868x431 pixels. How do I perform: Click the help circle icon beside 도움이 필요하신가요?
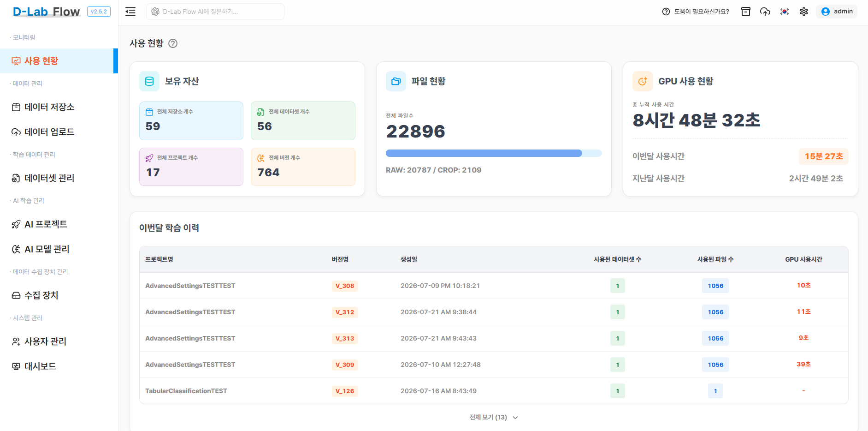pyautogui.click(x=666, y=12)
